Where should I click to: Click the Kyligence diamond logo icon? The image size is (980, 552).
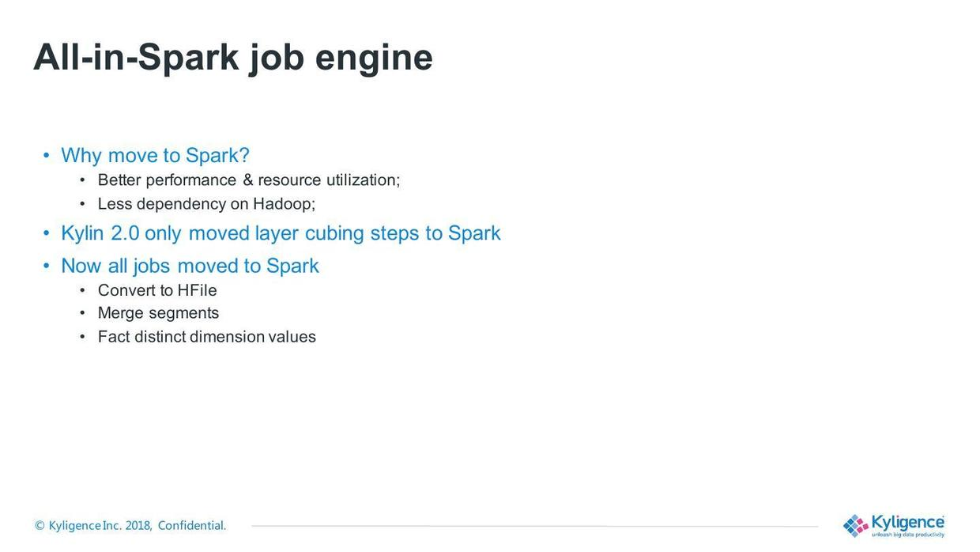click(x=855, y=526)
